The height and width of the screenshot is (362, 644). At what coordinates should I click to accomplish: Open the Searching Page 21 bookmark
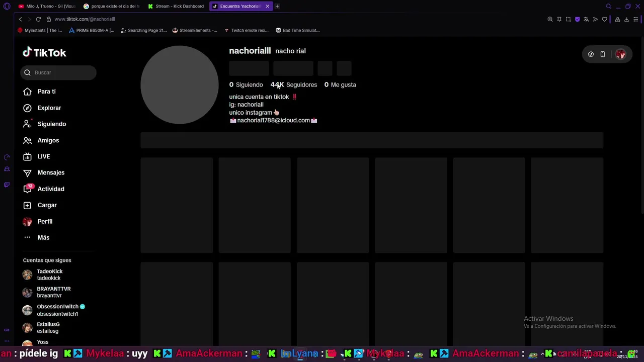143,30
